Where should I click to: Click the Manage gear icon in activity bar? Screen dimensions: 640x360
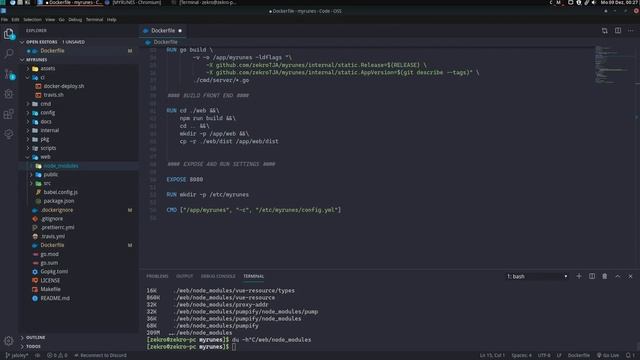(x=9, y=340)
